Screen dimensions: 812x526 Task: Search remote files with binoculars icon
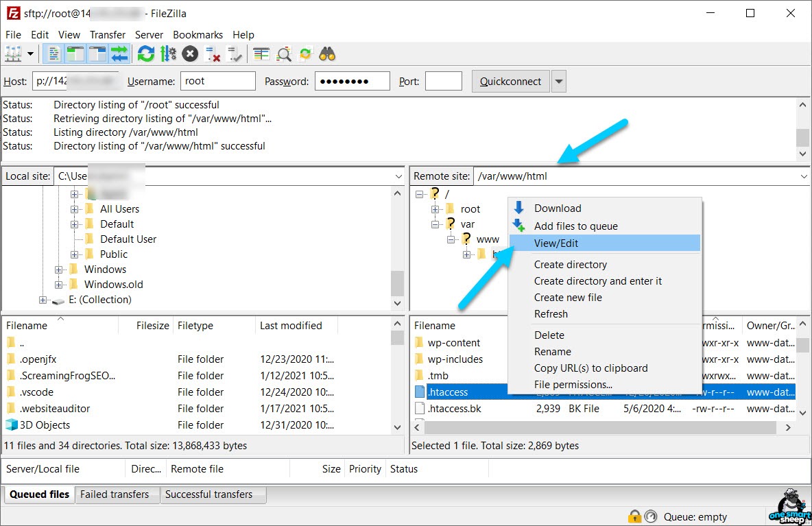coord(327,54)
